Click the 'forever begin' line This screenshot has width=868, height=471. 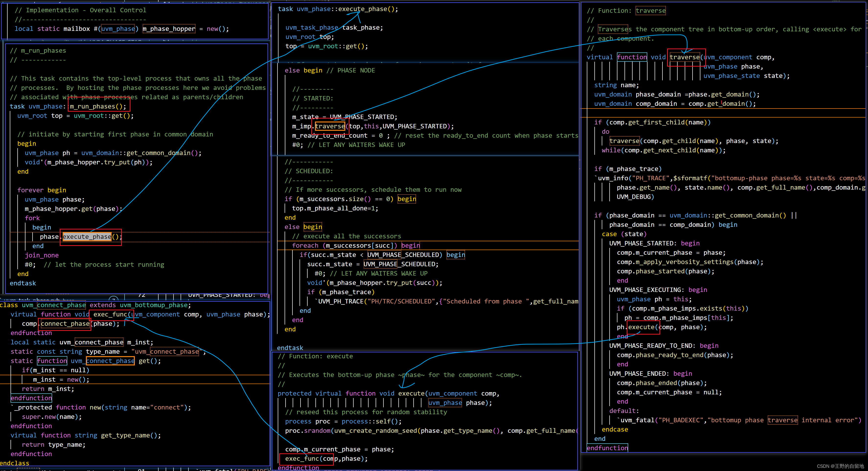coord(42,190)
